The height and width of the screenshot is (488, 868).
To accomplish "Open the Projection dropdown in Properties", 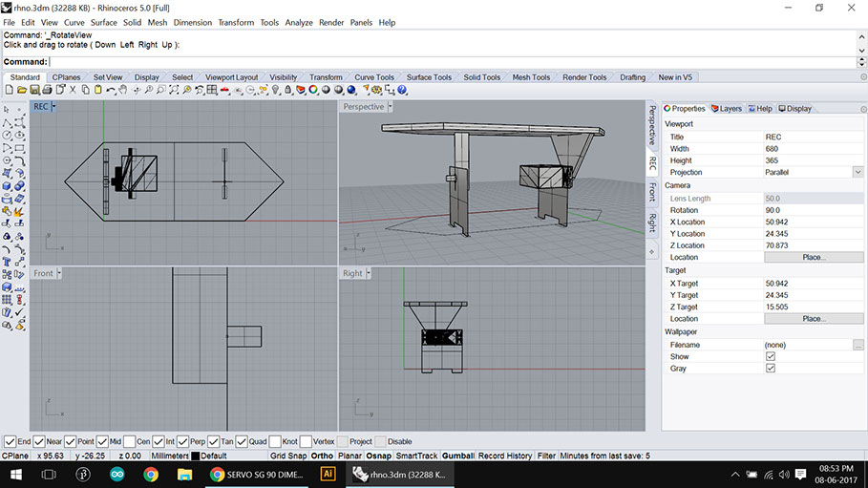I will 857,172.
